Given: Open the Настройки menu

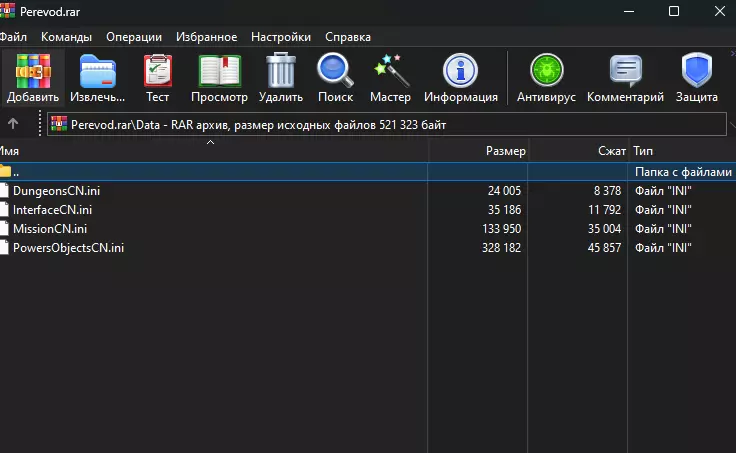Looking at the screenshot, I should pyautogui.click(x=281, y=37).
